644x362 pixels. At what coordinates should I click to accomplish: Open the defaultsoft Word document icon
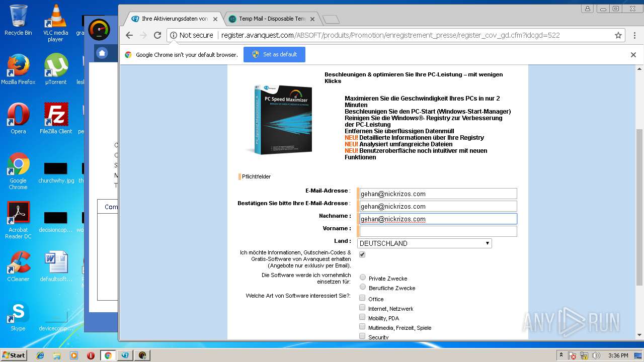56,266
